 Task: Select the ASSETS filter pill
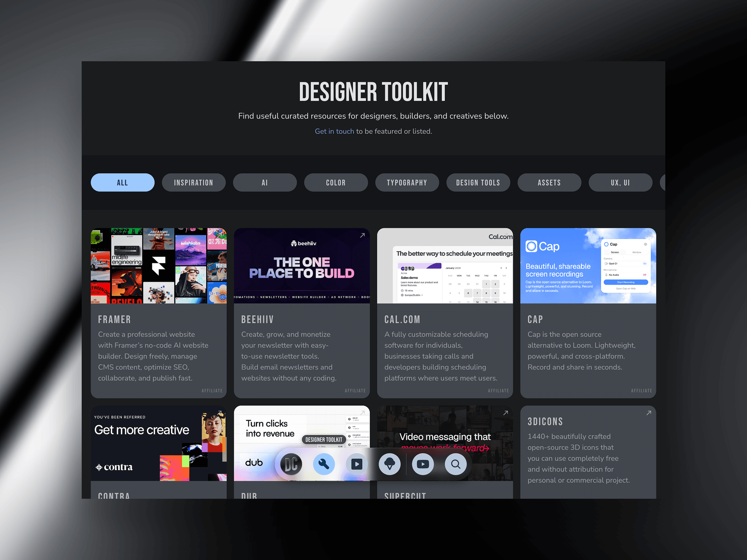click(549, 183)
